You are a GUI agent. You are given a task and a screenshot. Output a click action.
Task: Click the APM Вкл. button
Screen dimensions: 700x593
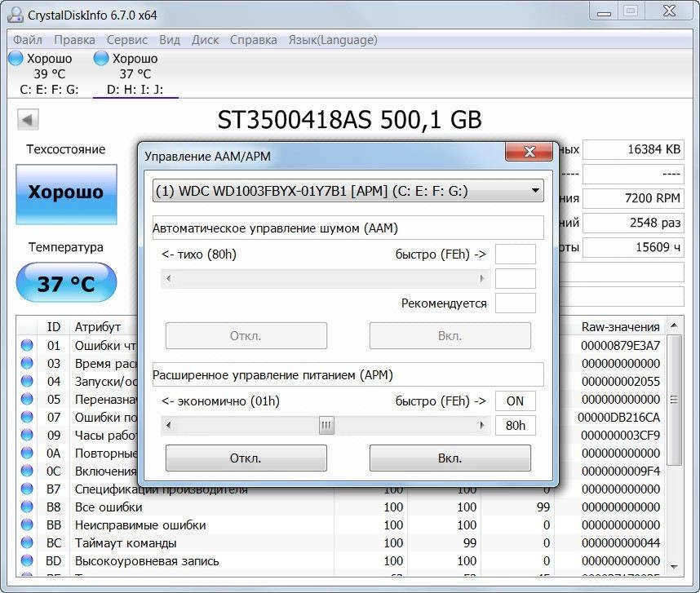[x=450, y=458]
